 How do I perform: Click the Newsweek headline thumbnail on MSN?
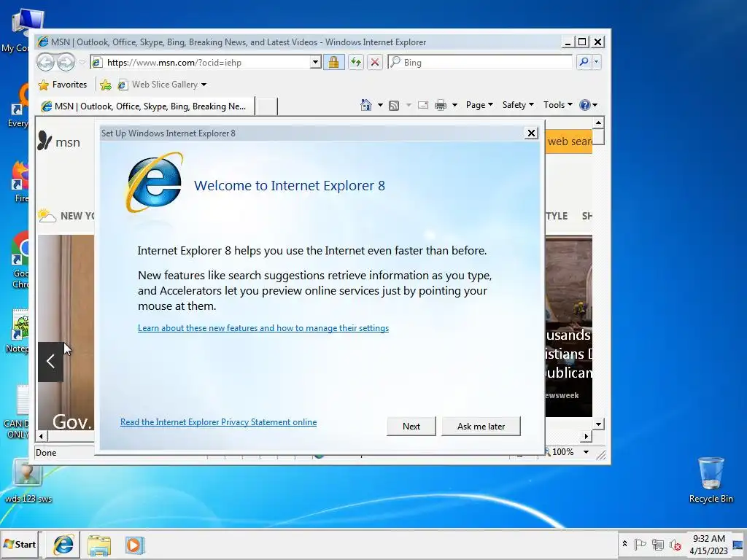point(568,326)
